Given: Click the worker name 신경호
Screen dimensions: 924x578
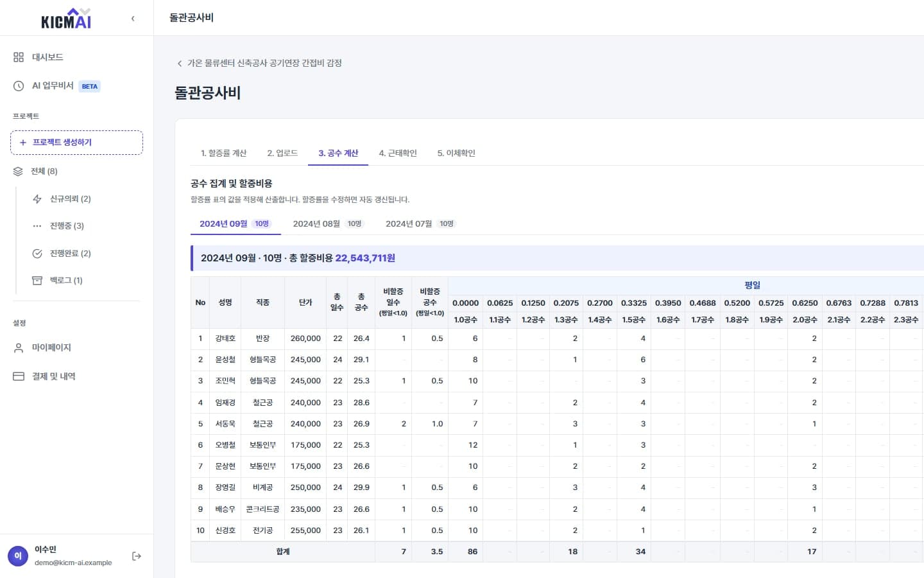Looking at the screenshot, I should click(x=225, y=530).
